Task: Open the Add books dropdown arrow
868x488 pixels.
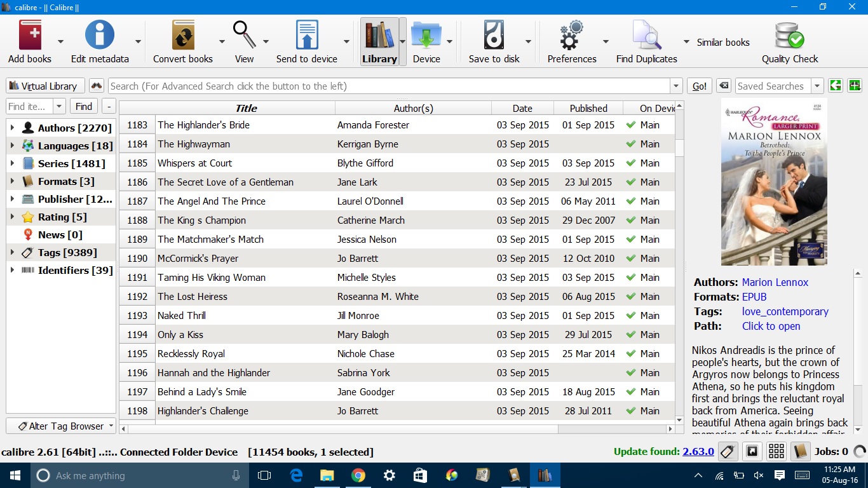Action: (x=60, y=42)
